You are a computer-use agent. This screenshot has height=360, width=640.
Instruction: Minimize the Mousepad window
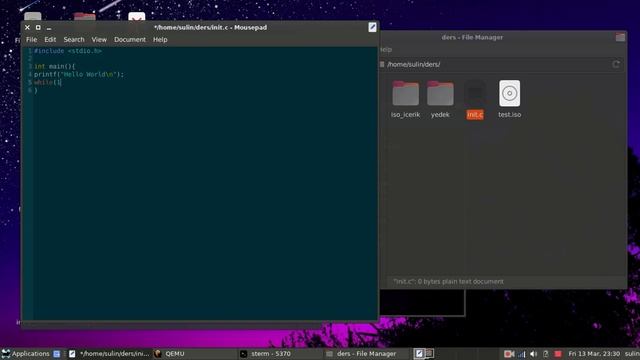pyautogui.click(x=49, y=28)
